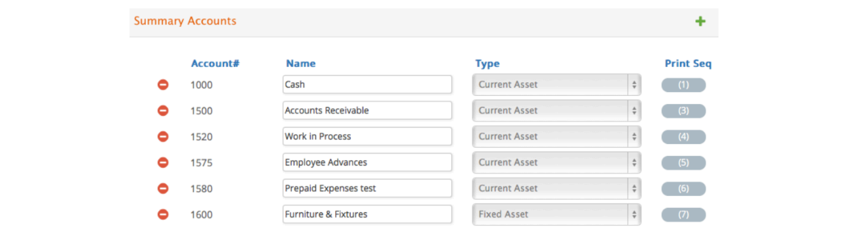The height and width of the screenshot is (238, 868).
Task: Delete the Accounts Receivable account
Action: click(163, 110)
